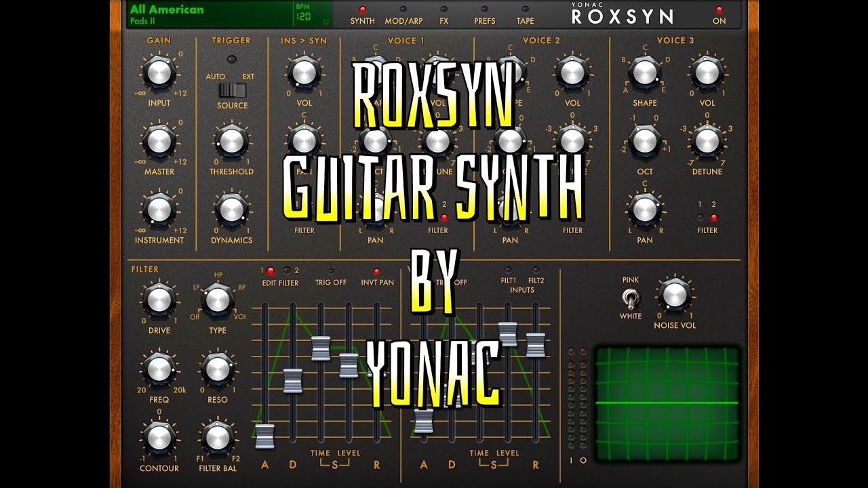Switch to the SYNTH tab
Viewport: 868px width, 488px height.
(362, 15)
